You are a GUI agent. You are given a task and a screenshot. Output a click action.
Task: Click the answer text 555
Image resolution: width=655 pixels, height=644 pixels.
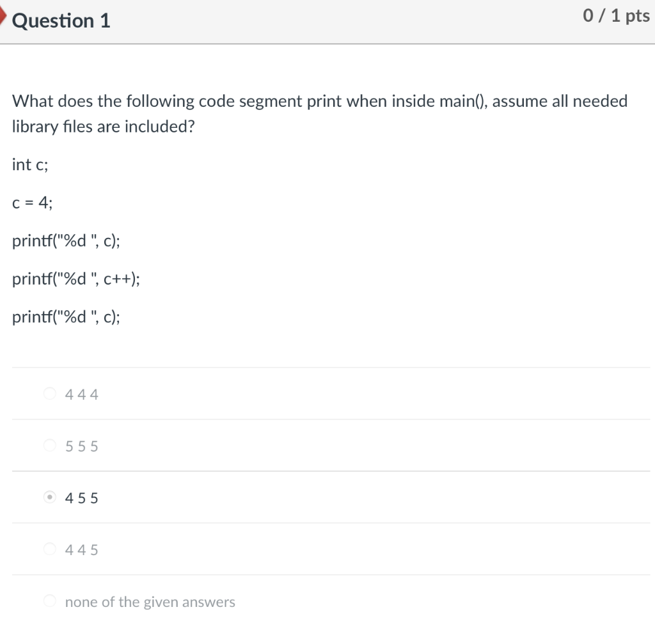click(81, 446)
